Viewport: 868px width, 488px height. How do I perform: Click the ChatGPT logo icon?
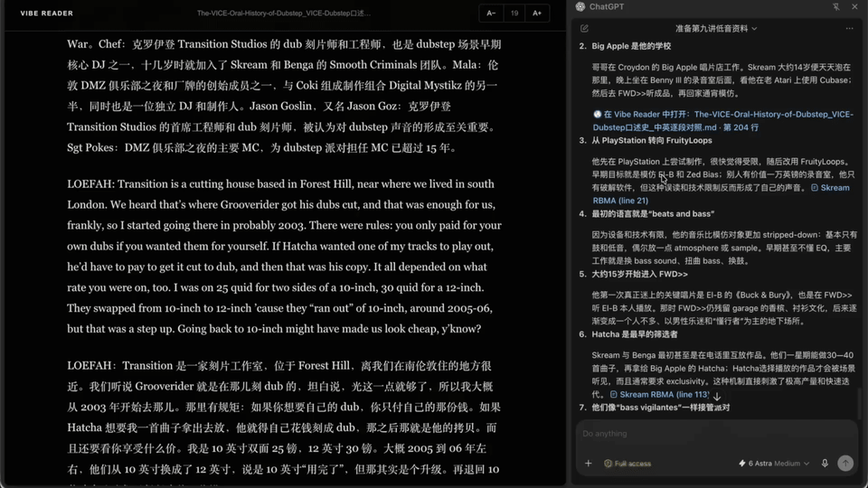tap(580, 6)
